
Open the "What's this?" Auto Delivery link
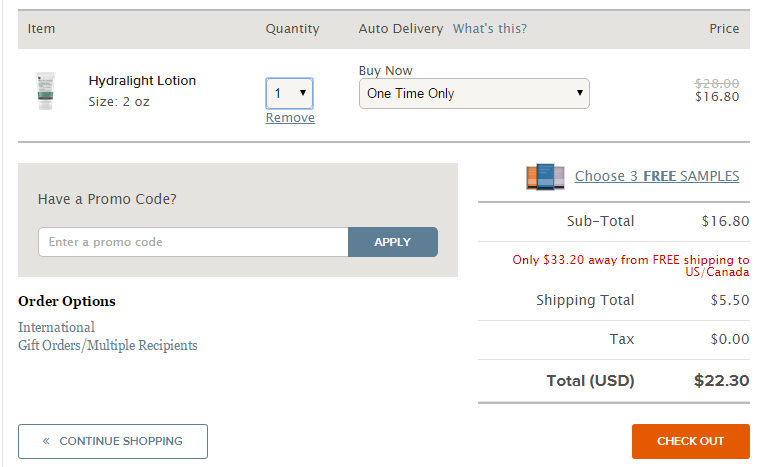pos(490,29)
